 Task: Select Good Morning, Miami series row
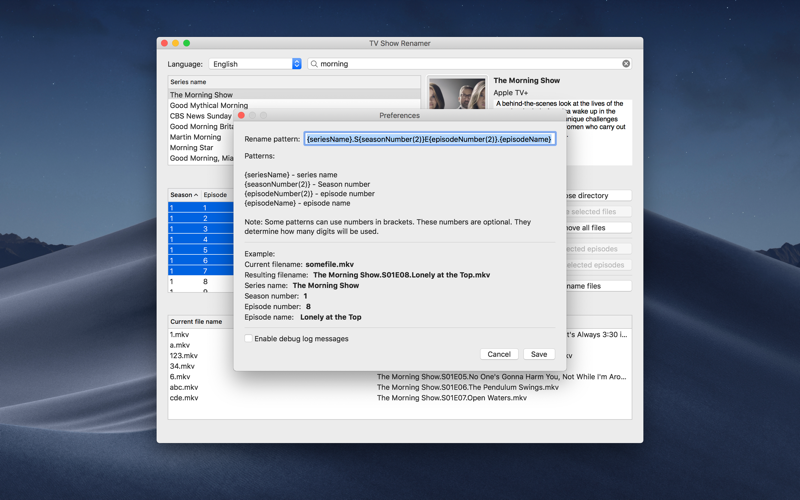pyautogui.click(x=201, y=158)
